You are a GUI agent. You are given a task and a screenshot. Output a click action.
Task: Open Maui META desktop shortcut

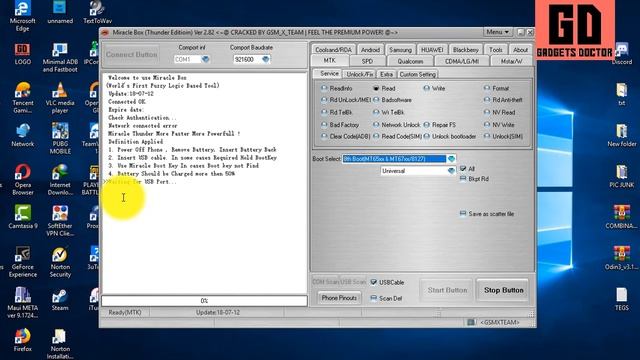[22, 303]
